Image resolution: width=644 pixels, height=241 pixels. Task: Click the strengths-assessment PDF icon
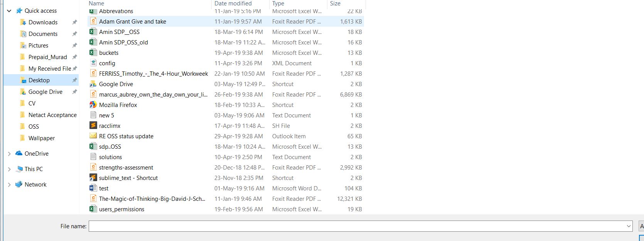click(x=93, y=167)
